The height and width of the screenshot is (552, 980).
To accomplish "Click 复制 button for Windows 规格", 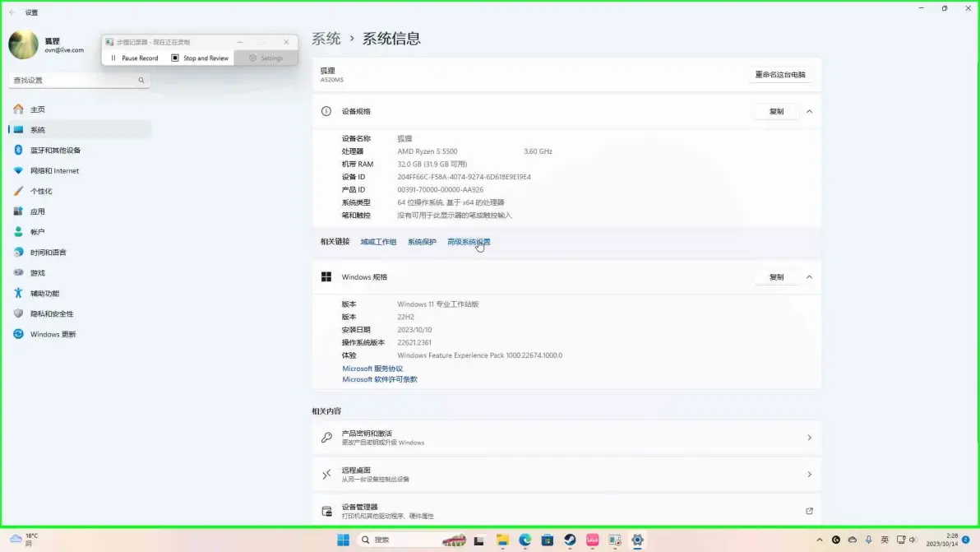I will point(776,277).
